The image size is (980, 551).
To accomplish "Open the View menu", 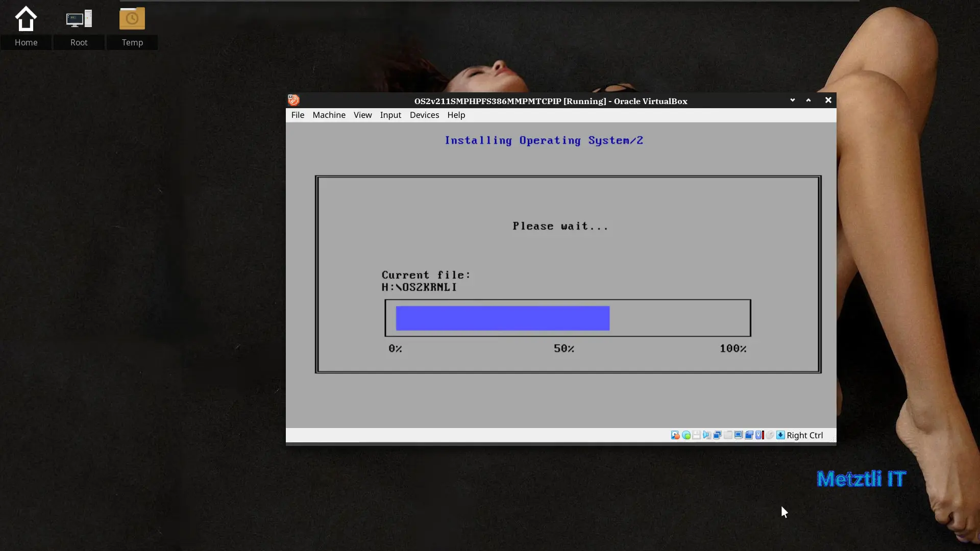I will (362, 115).
